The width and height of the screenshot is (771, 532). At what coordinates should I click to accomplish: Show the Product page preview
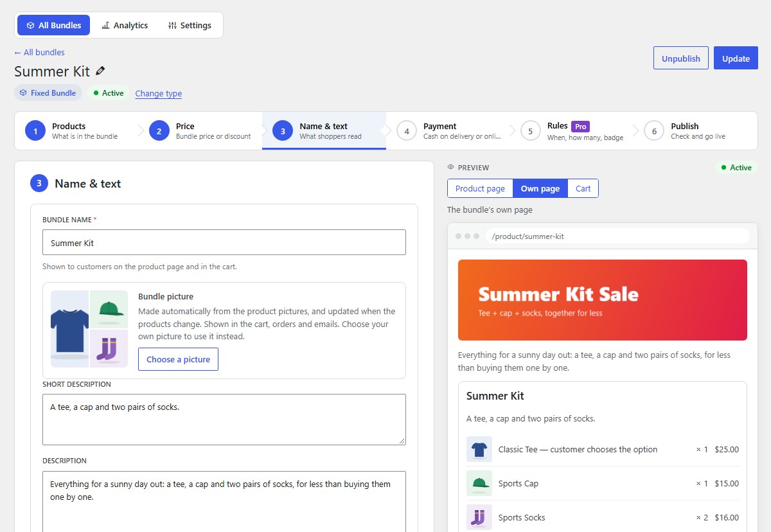pos(480,188)
